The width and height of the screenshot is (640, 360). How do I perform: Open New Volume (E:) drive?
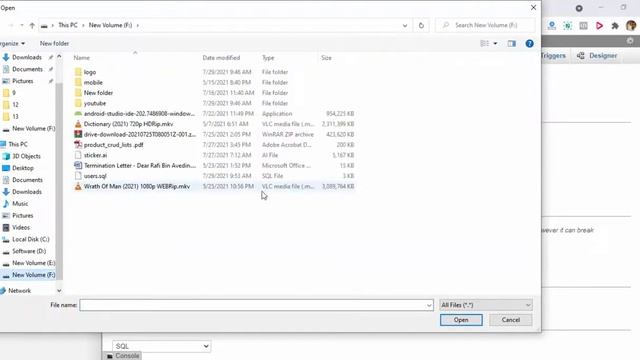[x=33, y=263]
